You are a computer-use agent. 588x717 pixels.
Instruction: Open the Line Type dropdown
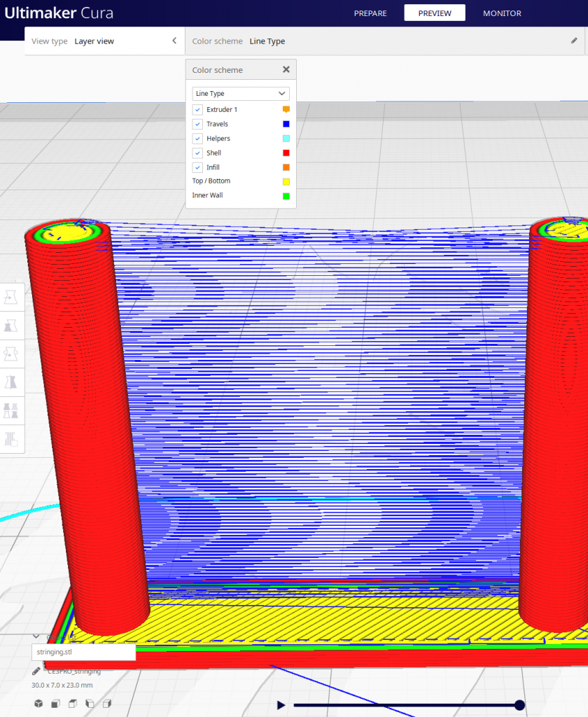(241, 93)
